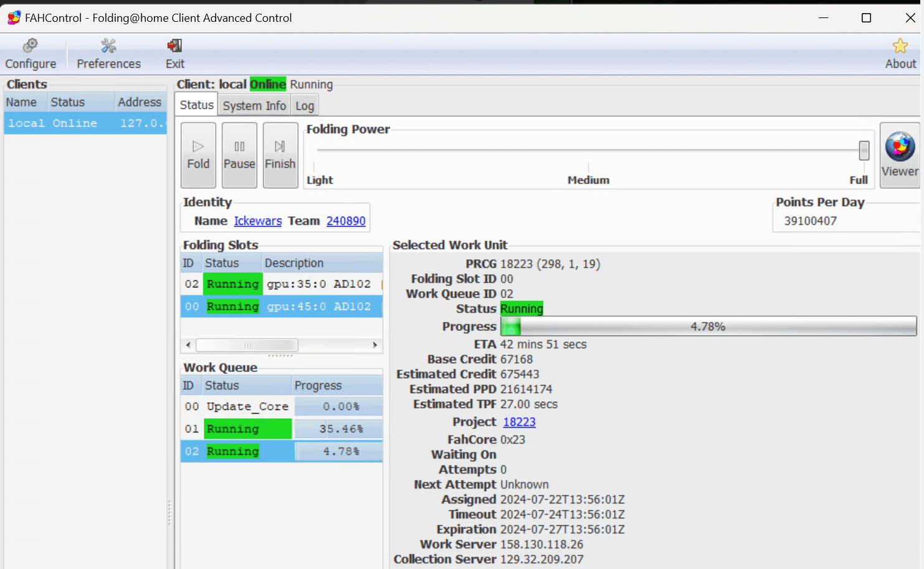Click the Light end of Folding Power
The width and height of the screenshot is (924, 569).
[320, 179]
